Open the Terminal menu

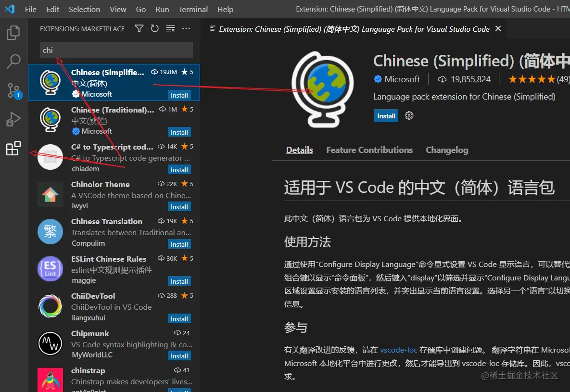tap(193, 9)
